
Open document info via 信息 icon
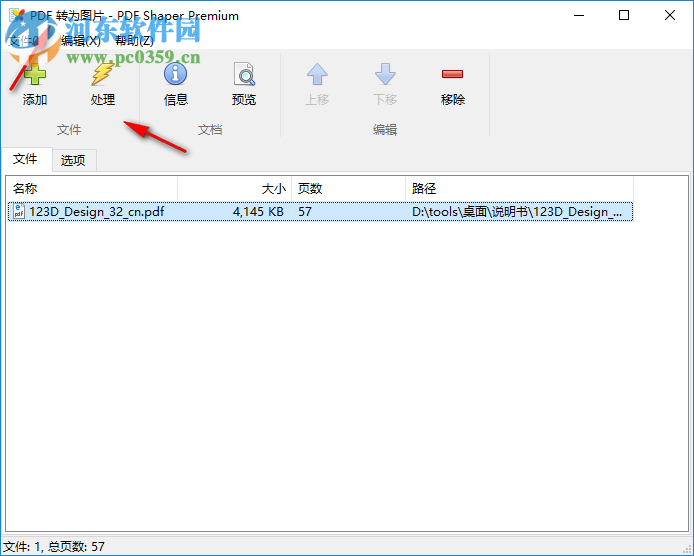[175, 73]
